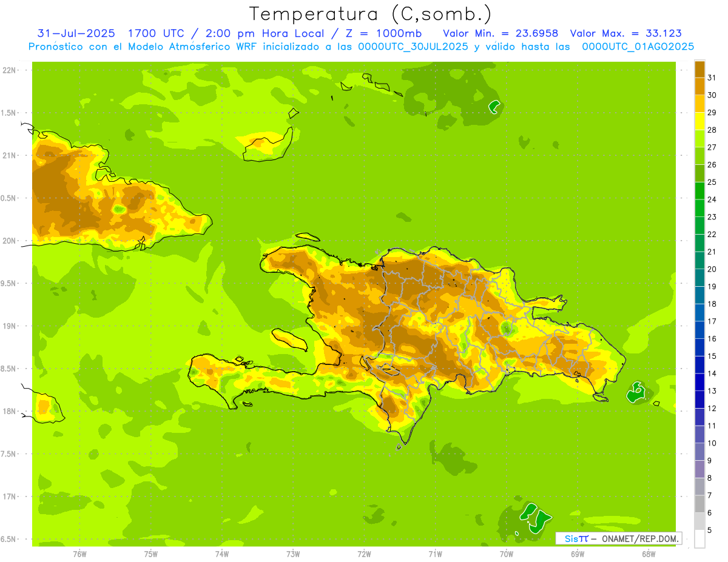Screen dimensions: 728x562
Task: Click the '73W' longitude axis label
Action: coord(293,554)
